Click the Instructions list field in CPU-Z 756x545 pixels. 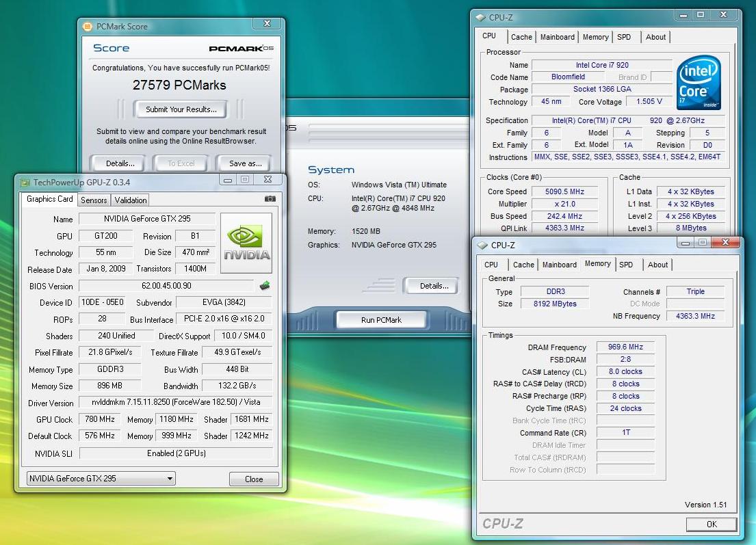pos(627,157)
